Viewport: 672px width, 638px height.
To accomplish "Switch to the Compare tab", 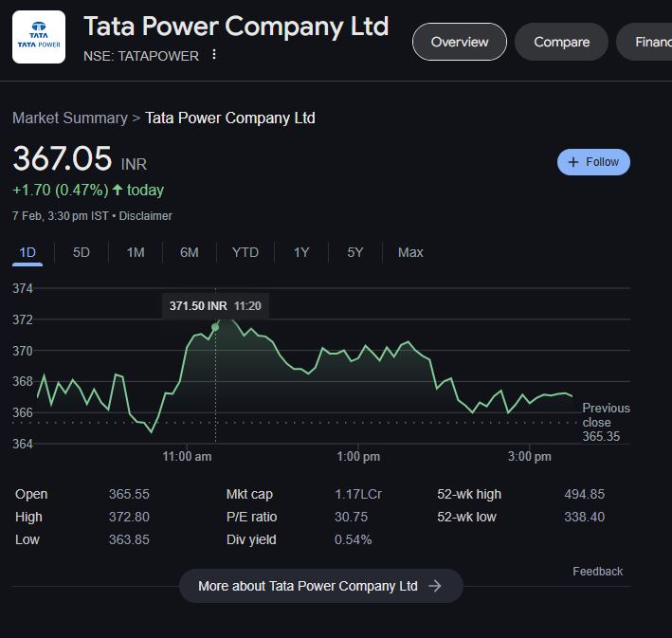I will coord(561,42).
